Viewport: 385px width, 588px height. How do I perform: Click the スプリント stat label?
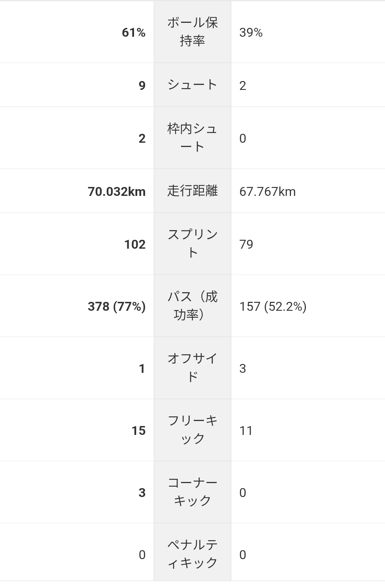(x=192, y=244)
